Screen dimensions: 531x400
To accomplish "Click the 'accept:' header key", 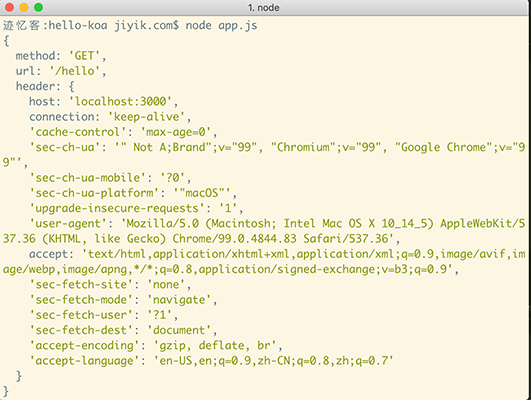I will pos(51,254).
